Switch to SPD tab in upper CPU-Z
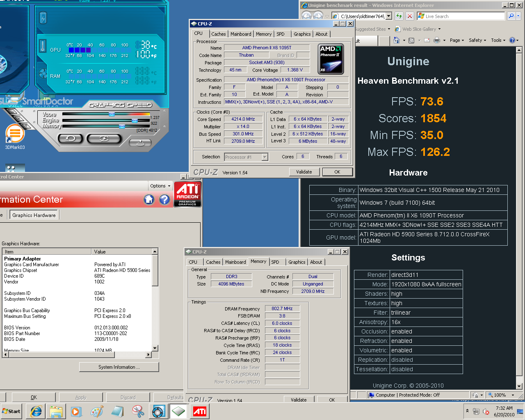This screenshot has width=525, height=420. (280, 34)
